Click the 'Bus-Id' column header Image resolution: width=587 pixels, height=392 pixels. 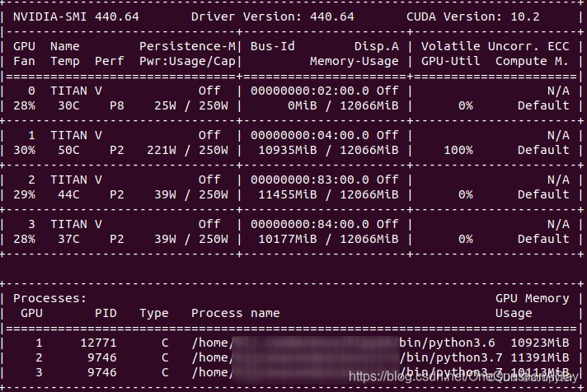(273, 46)
